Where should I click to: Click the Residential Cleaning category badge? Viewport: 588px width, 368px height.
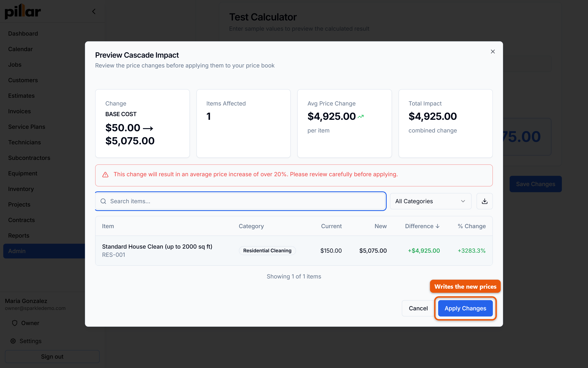click(267, 250)
